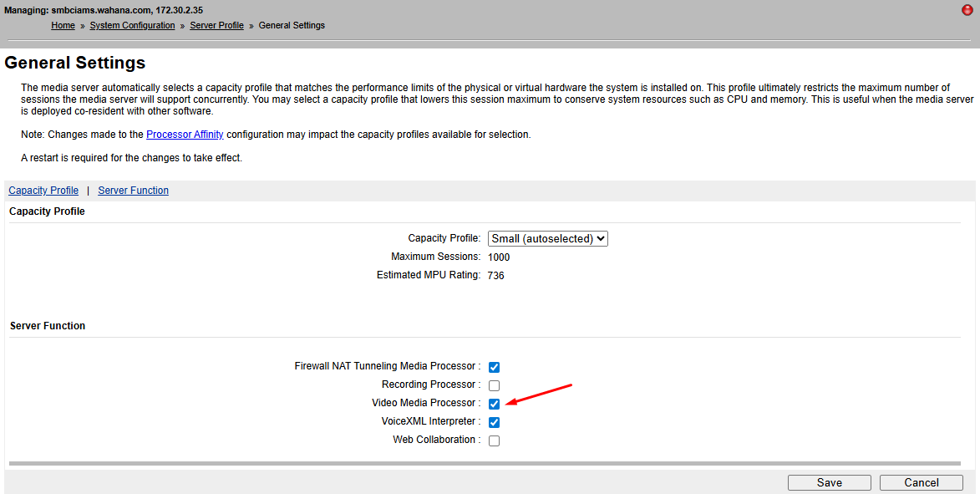
Task: Toggle the VoiceXML Interpreter checkbox
Action: (x=494, y=422)
